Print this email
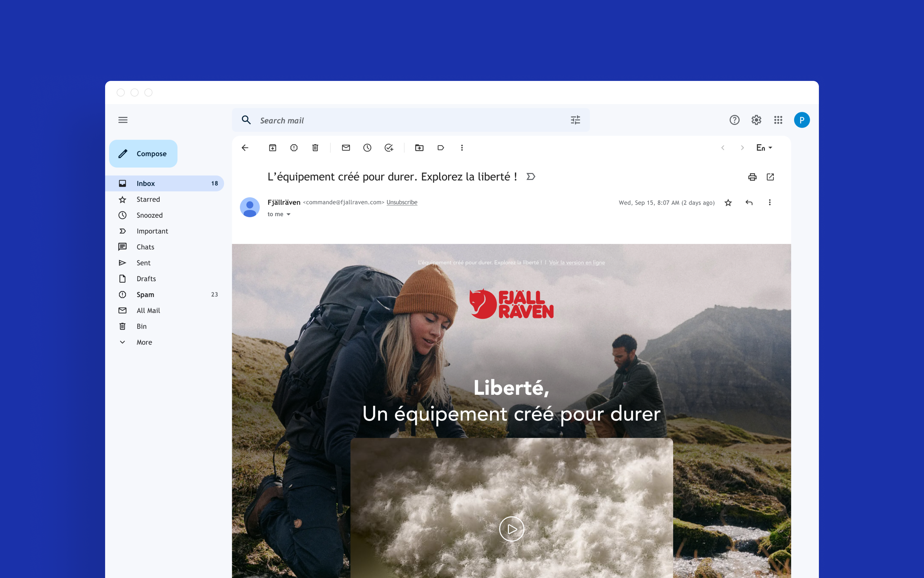The image size is (924, 578). point(752,177)
